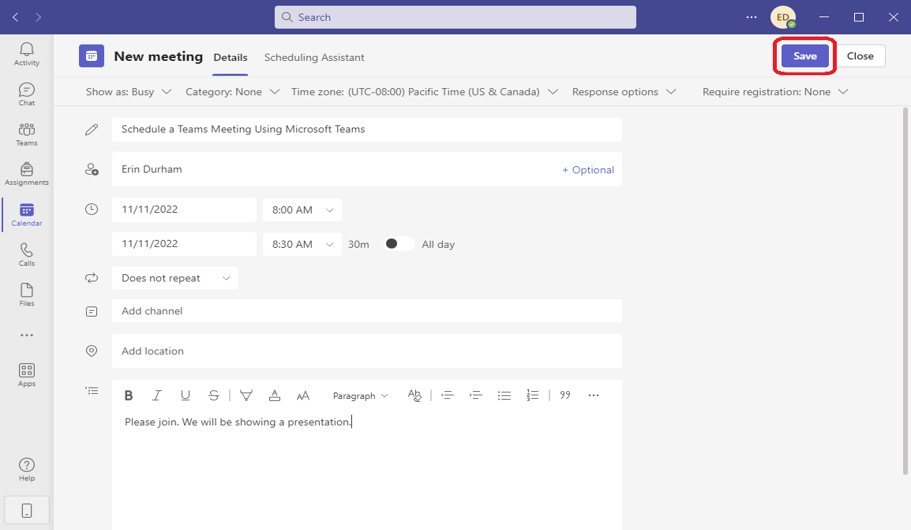
Task: Expand Show as: Busy dropdown
Action: point(128,92)
